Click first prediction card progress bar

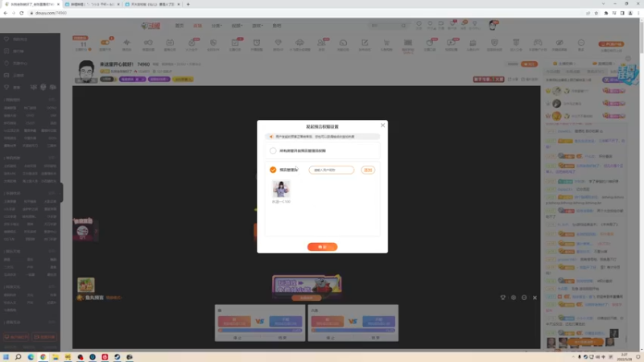(260, 330)
